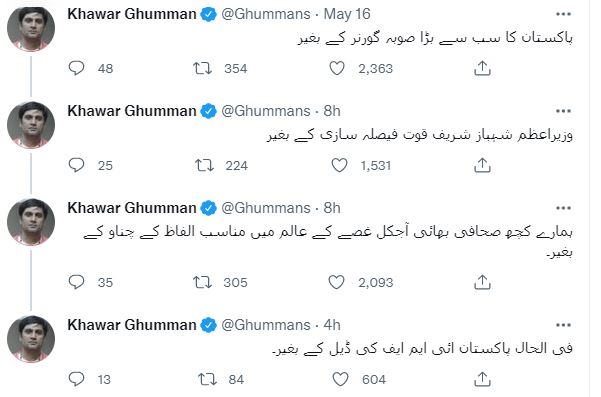Open profile picture on the 4h tweet
Image resolution: width=601 pixels, height=397 pixels.
(31, 339)
